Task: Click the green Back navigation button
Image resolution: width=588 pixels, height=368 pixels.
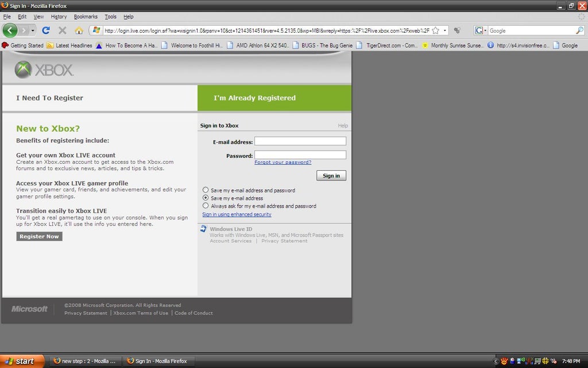Action: [10, 30]
